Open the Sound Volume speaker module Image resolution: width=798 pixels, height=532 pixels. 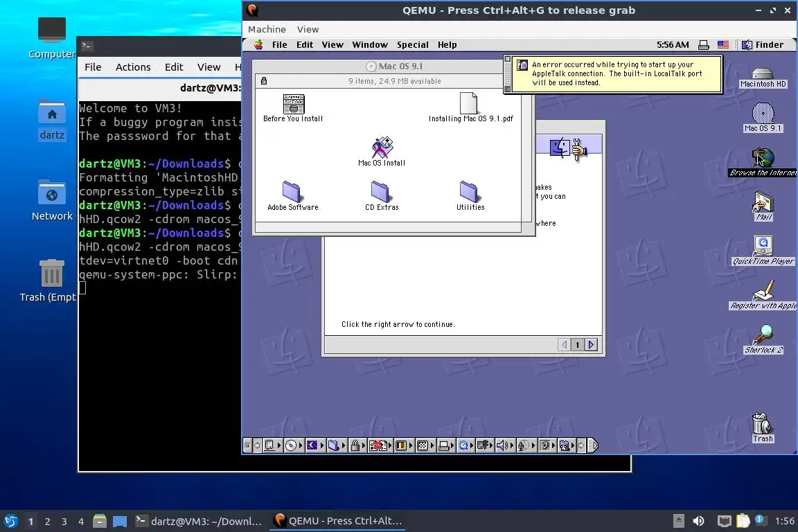pos(506,446)
